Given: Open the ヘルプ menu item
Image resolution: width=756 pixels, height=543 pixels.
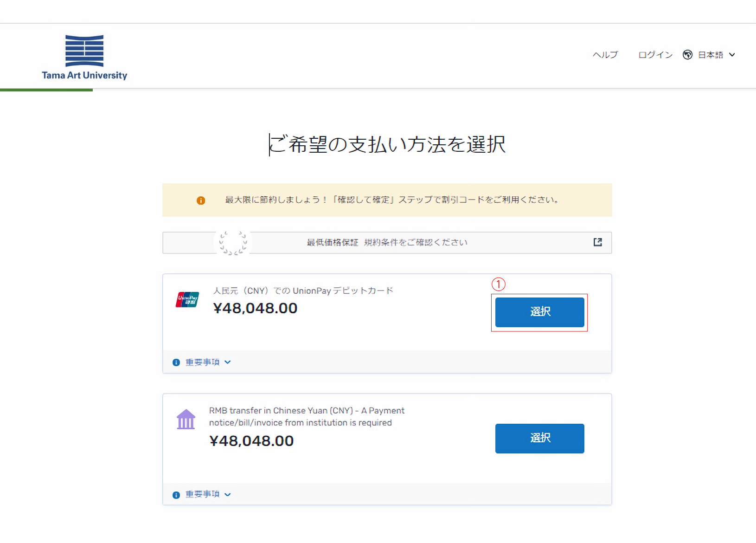Looking at the screenshot, I should click(x=605, y=55).
